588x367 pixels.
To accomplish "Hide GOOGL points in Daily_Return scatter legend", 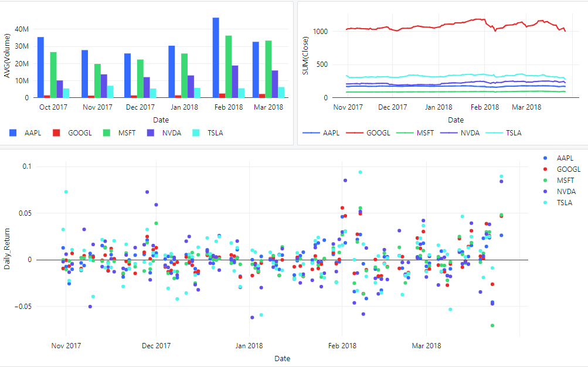I will (x=562, y=169).
